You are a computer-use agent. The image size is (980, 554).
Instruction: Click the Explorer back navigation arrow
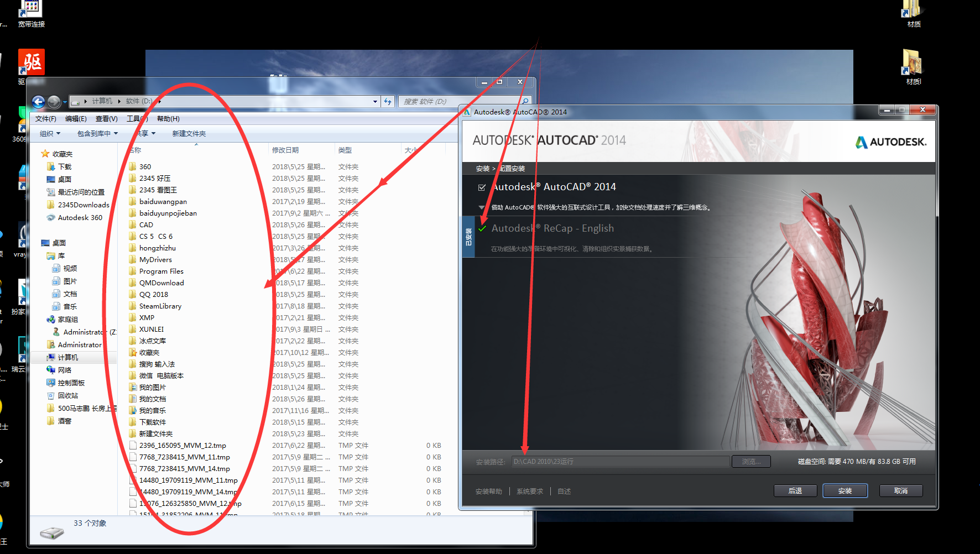(x=38, y=102)
